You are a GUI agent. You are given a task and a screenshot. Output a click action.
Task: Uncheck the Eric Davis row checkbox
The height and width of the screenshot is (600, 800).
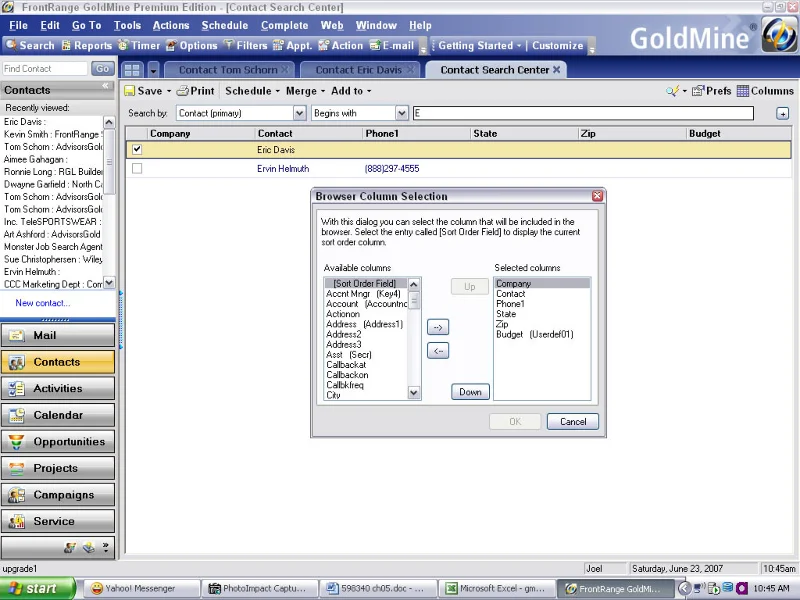click(x=137, y=149)
